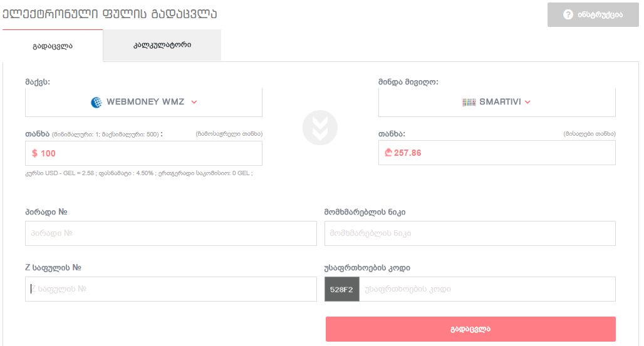The image size is (644, 346).
Task: Open the ინსტრუქცია button
Action: click(x=593, y=15)
